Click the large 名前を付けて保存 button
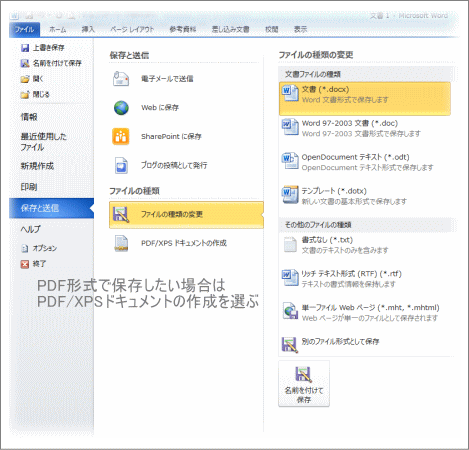Viewport: 469px width, 450px height. [304, 384]
